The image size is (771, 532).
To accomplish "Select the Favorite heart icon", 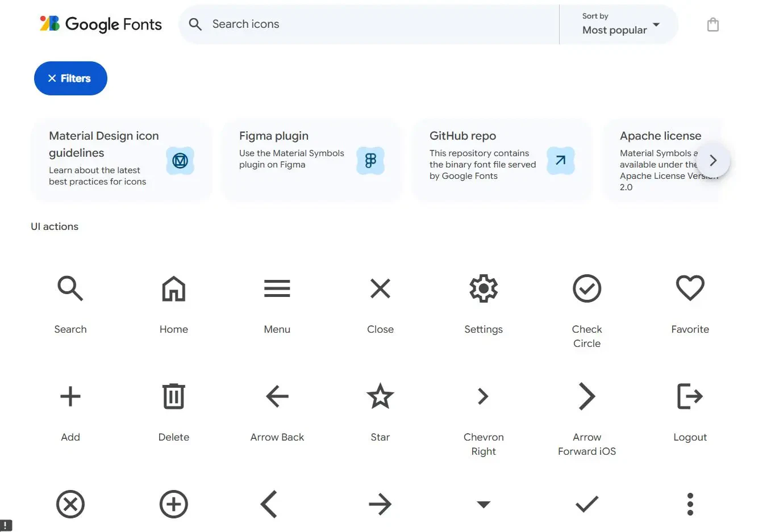I will [690, 288].
